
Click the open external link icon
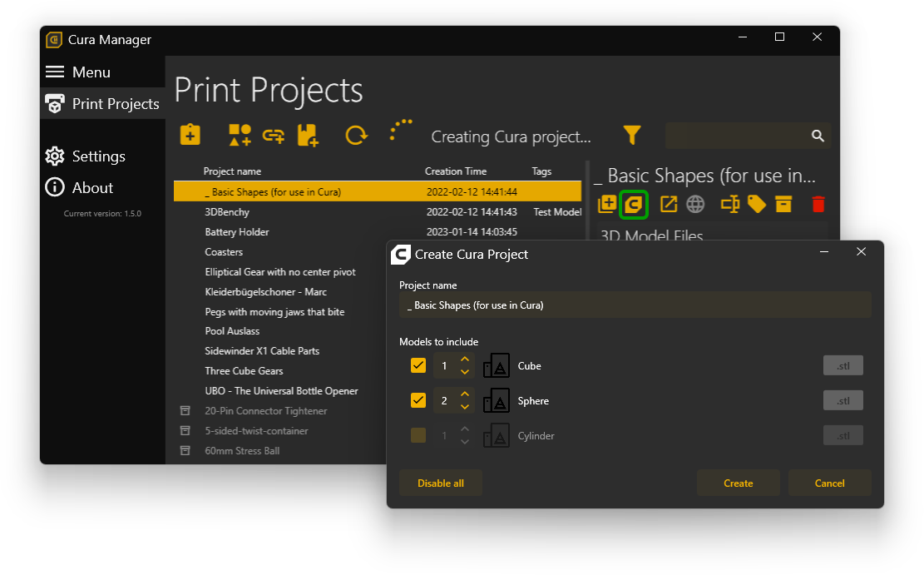(668, 204)
